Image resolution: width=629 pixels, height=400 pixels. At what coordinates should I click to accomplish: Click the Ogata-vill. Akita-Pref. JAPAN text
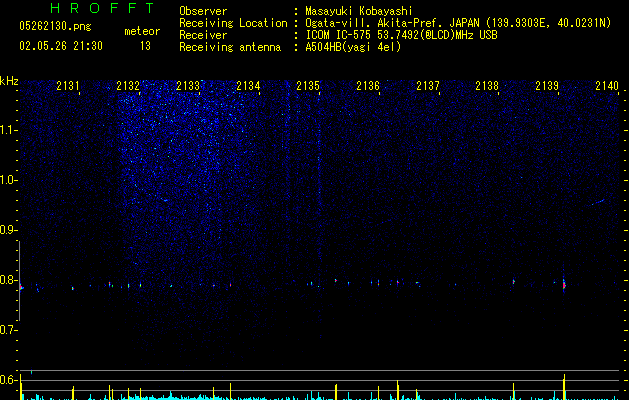click(x=392, y=23)
